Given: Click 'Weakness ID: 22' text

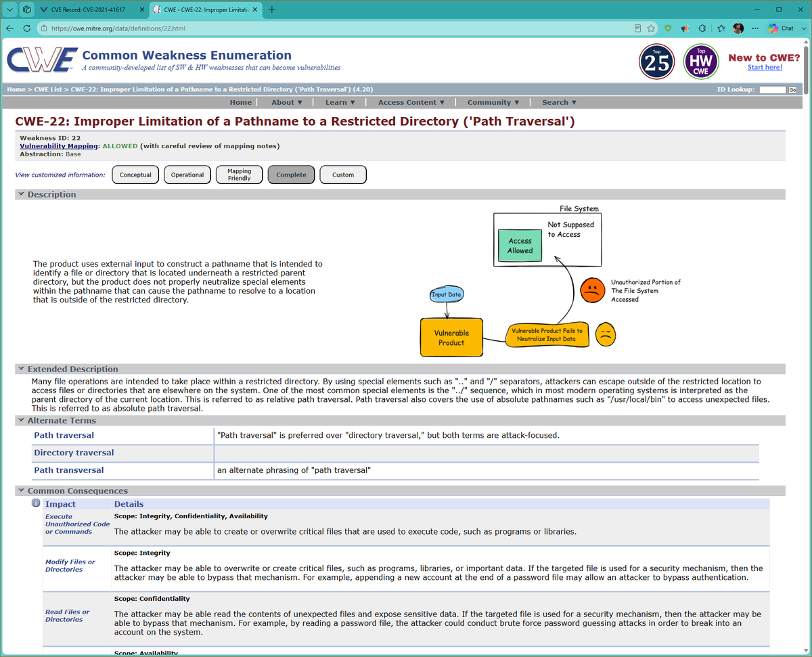Looking at the screenshot, I should click(x=50, y=138).
